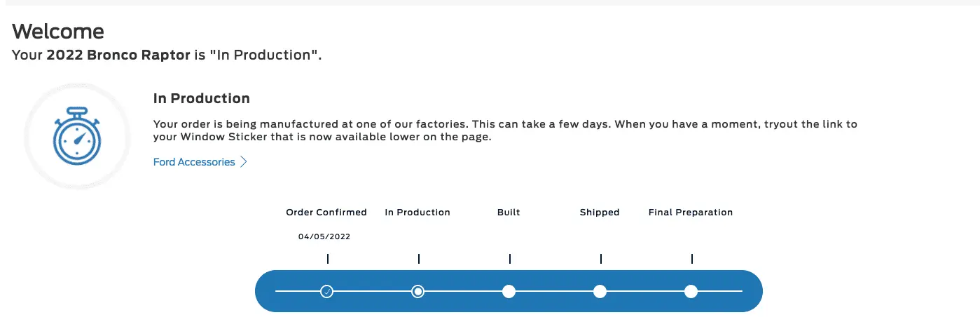The height and width of the screenshot is (329, 980).
Task: Click the Shipped step label
Action: (600, 212)
